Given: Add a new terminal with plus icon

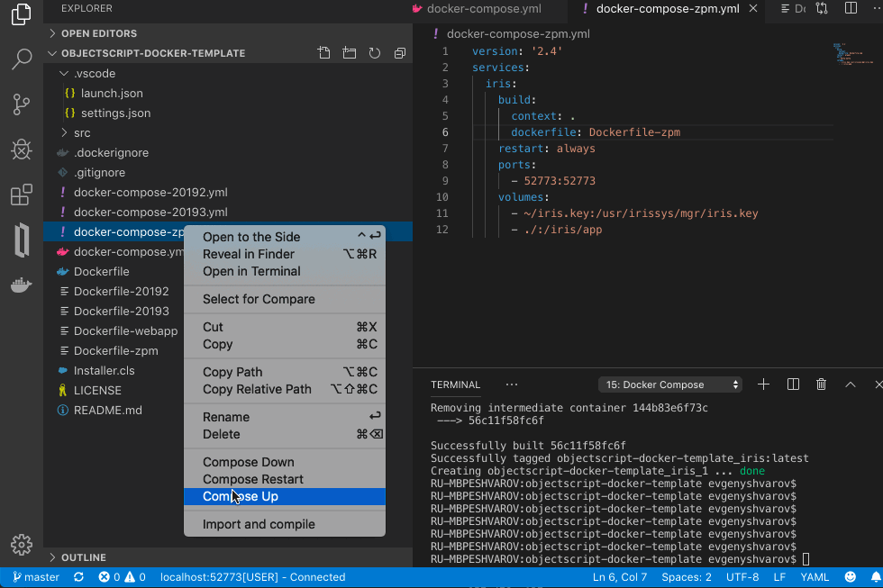Looking at the screenshot, I should point(764,384).
